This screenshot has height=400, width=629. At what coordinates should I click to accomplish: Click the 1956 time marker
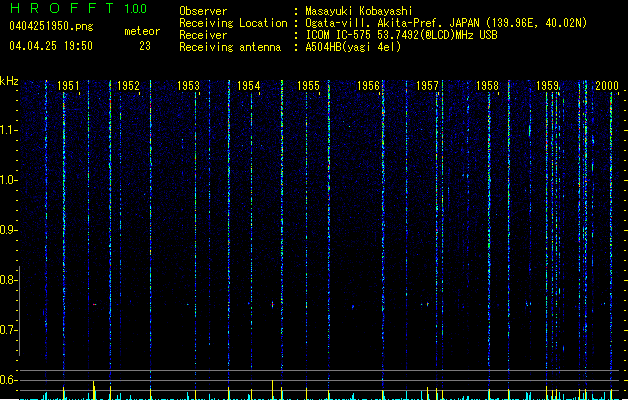pyautogui.click(x=368, y=86)
